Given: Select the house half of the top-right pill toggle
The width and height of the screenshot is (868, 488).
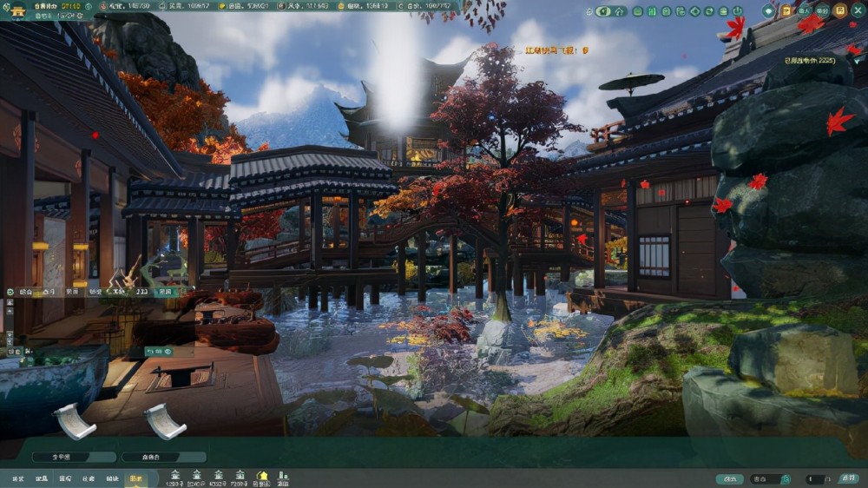Looking at the screenshot, I should coord(619,11).
